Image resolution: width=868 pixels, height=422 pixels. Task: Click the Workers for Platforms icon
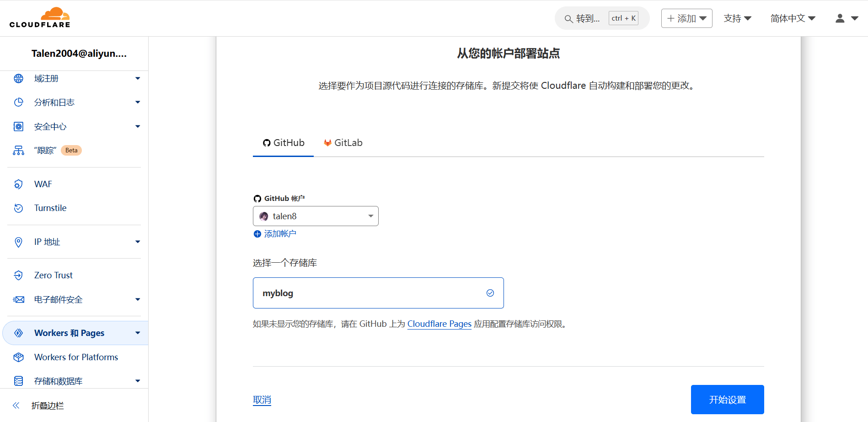[x=18, y=357]
